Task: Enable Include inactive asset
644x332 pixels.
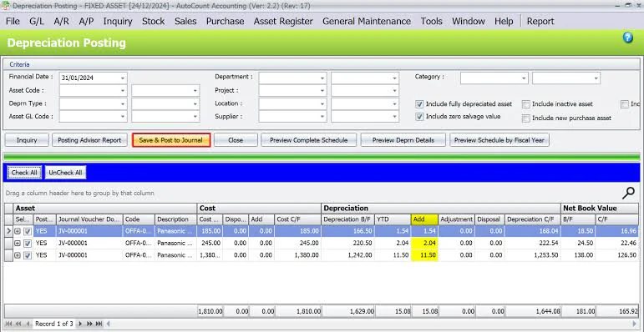Action: 525,104
